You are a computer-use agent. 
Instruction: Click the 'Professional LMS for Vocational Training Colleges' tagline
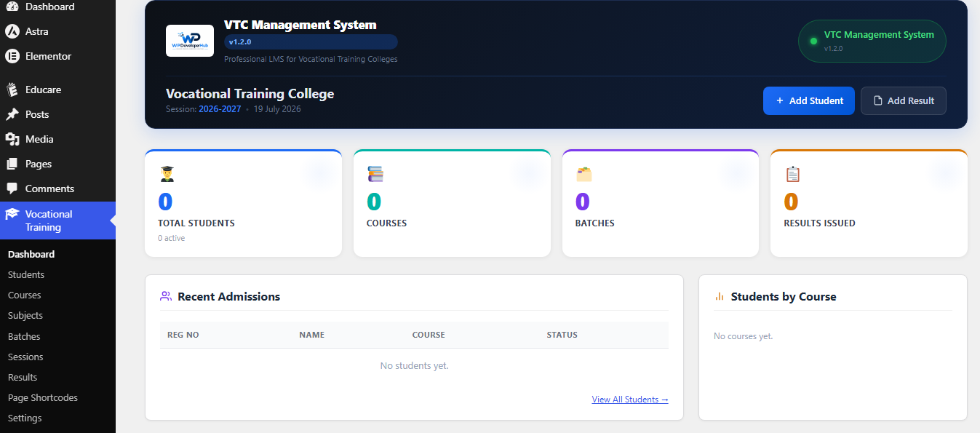pyautogui.click(x=311, y=59)
